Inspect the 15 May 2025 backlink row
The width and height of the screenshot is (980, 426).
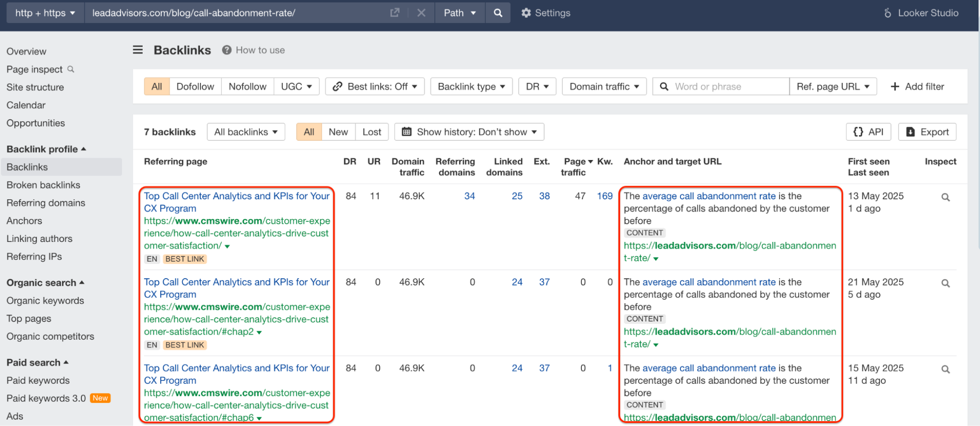click(946, 369)
